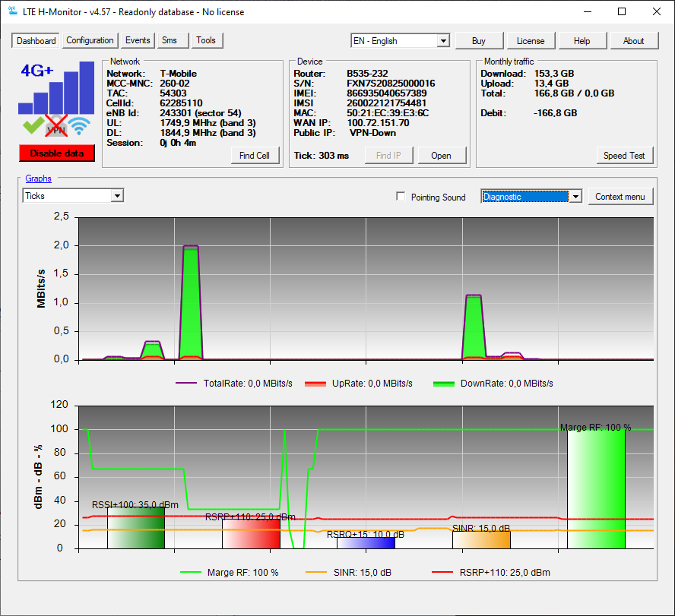The image size is (675, 616).
Task: Go to the Events tab
Action: (138, 40)
